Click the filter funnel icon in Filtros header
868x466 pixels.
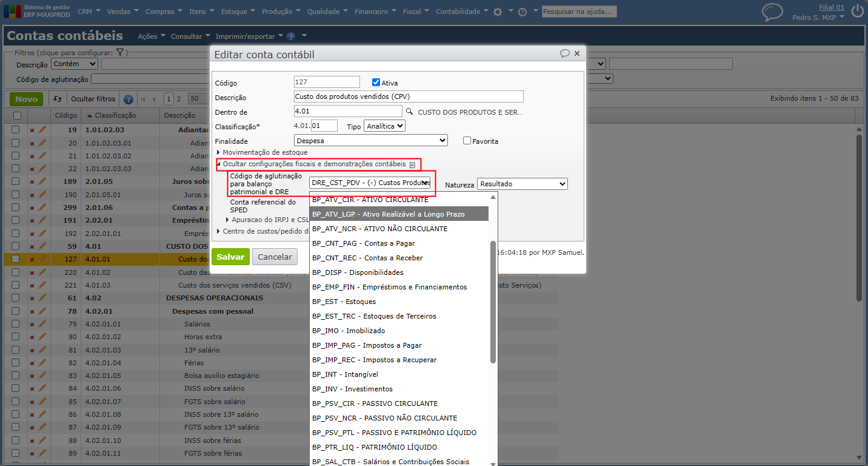point(120,53)
